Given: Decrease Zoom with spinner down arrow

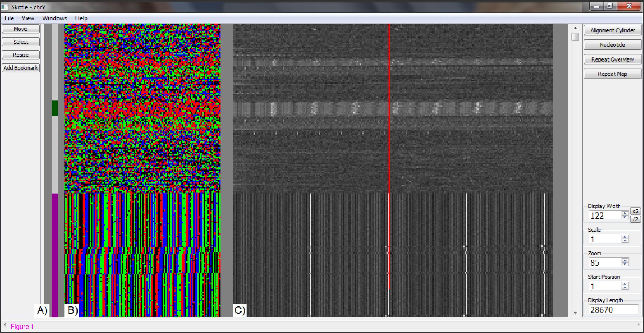Looking at the screenshot, I should click(x=625, y=264).
